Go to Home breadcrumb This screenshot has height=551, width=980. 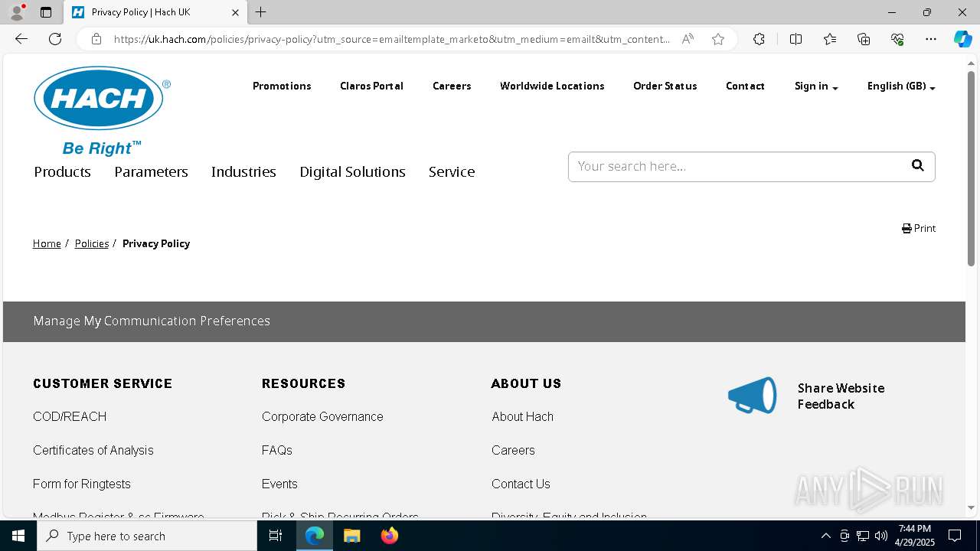(x=47, y=243)
